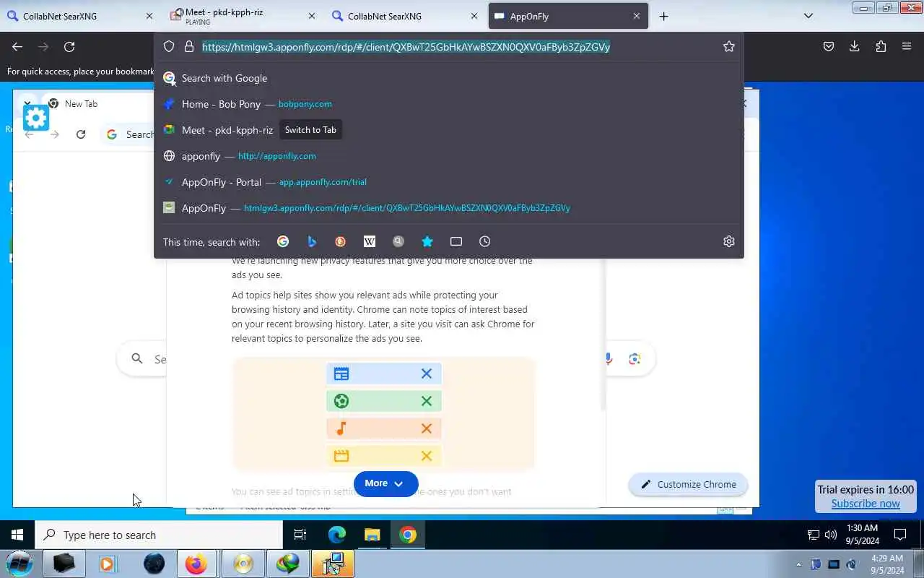
Task: Show hidden local system tray icons
Action: [x=798, y=564]
